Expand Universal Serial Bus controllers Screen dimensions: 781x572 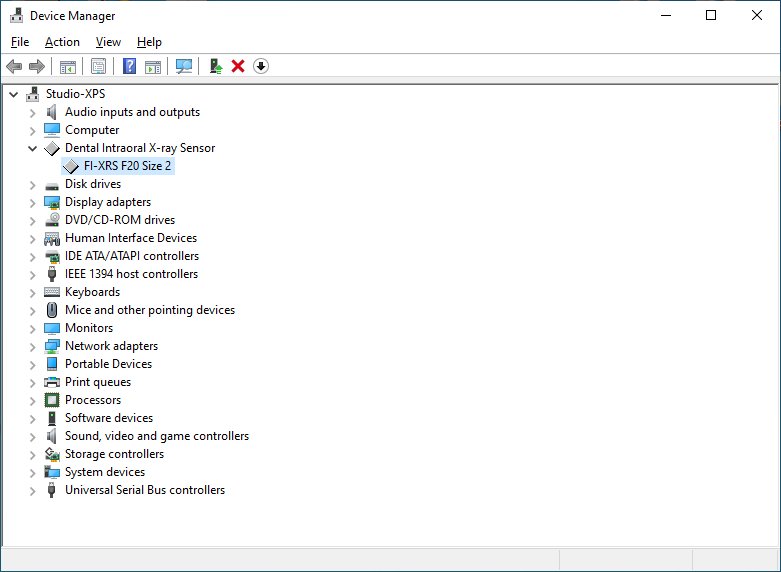pyautogui.click(x=33, y=490)
